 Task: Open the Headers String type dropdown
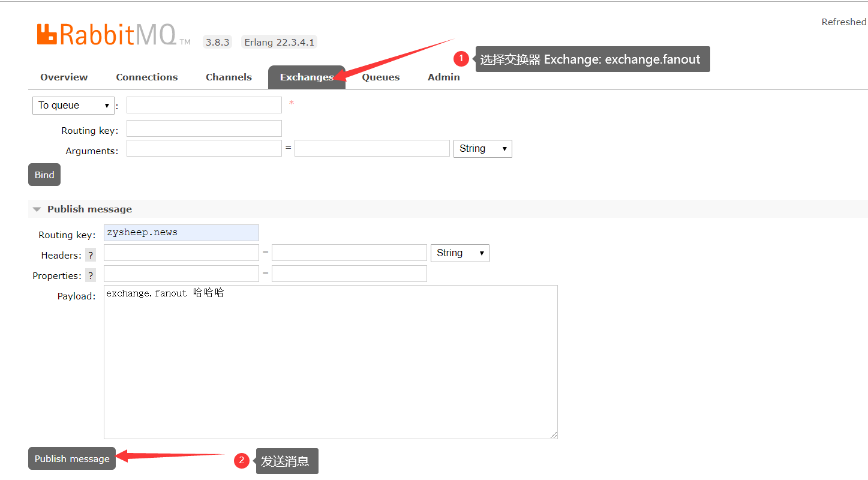coord(460,253)
